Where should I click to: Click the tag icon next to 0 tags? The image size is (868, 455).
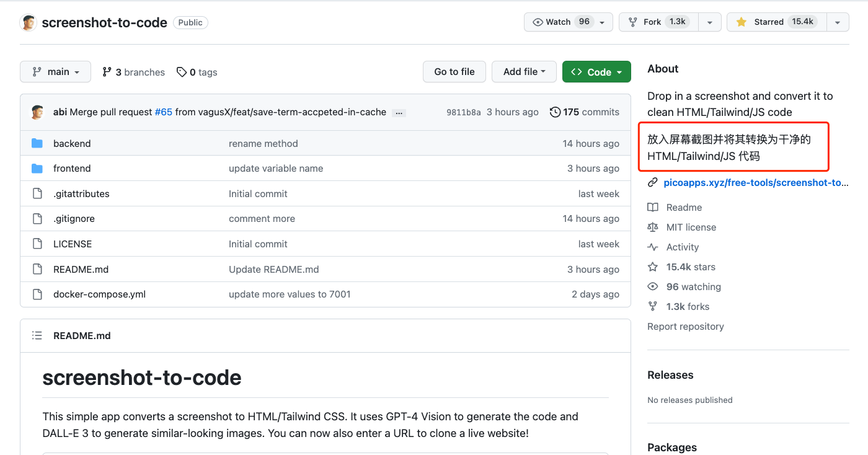tap(182, 72)
